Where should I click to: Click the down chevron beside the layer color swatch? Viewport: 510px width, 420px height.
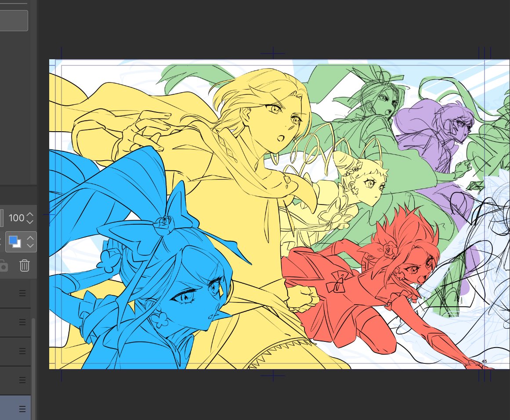click(x=30, y=245)
